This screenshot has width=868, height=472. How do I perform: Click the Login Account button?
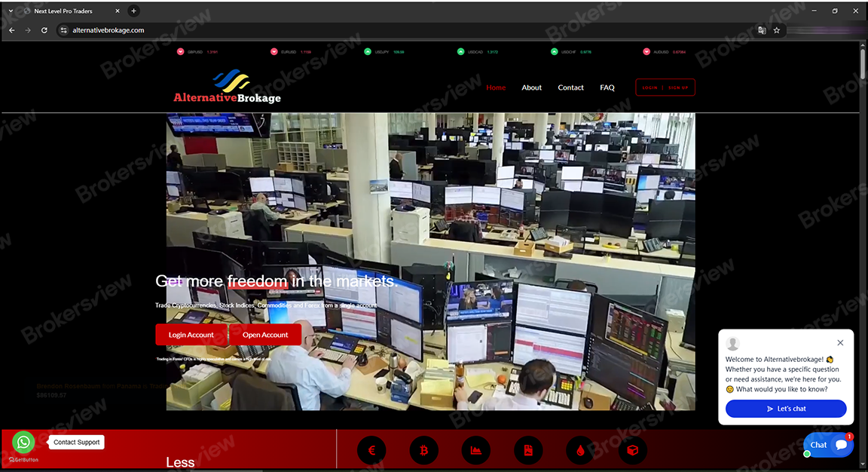click(x=191, y=335)
